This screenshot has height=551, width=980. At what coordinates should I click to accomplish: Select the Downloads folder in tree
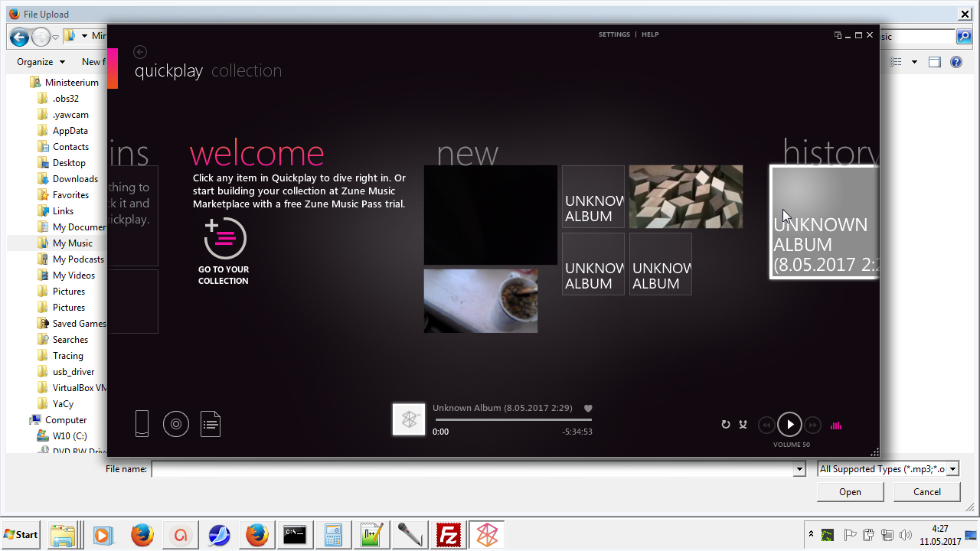coord(67,179)
